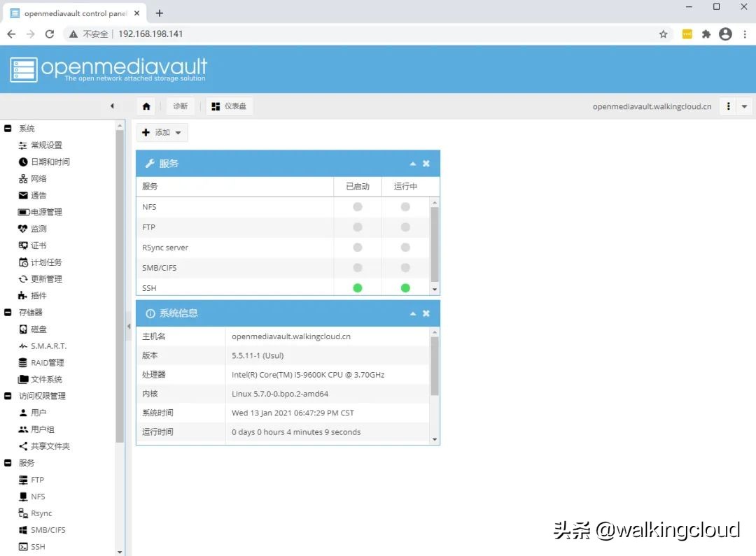The height and width of the screenshot is (556, 756).
Task: Click the Services widget vertical scrollbar
Action: tap(435, 245)
